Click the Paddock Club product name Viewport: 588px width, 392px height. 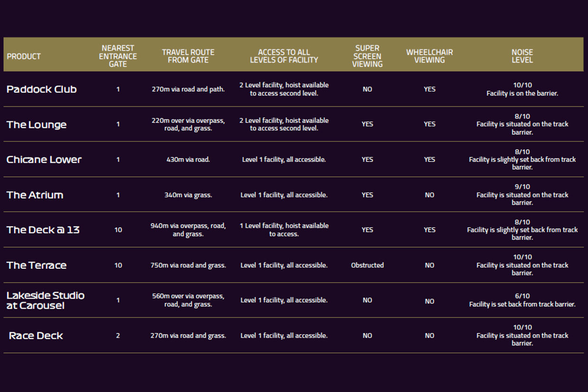click(42, 89)
